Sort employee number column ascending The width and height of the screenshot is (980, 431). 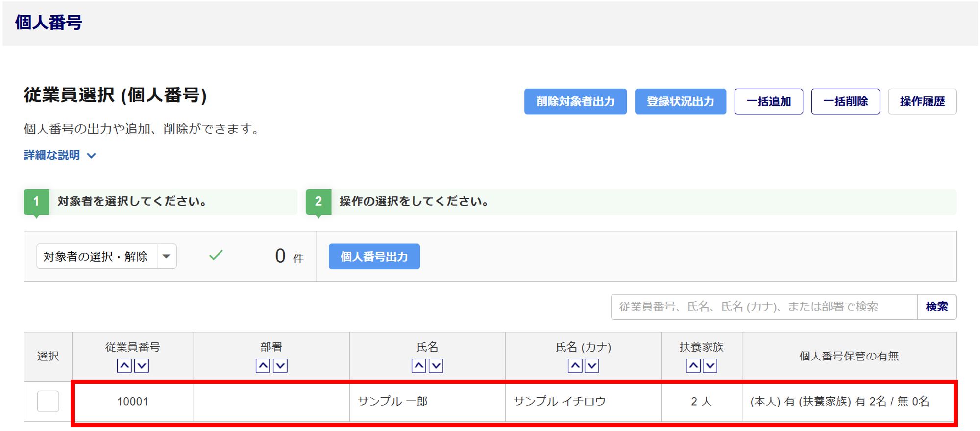tap(124, 366)
